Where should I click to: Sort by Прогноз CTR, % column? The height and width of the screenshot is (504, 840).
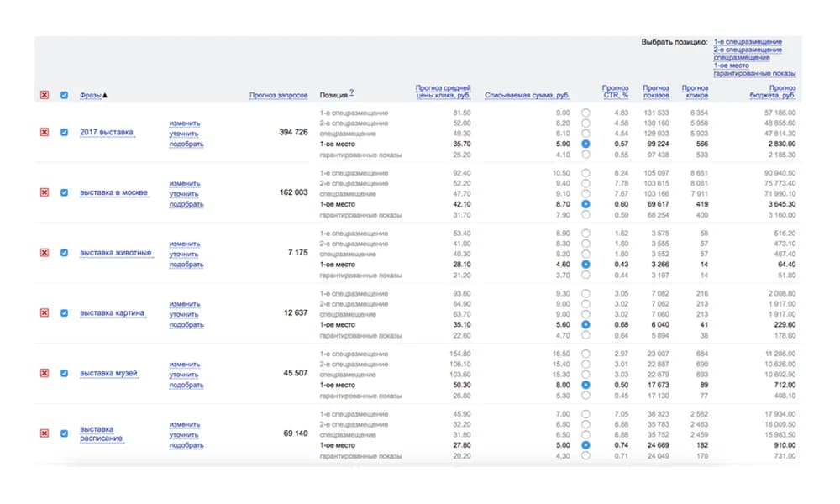point(615,92)
